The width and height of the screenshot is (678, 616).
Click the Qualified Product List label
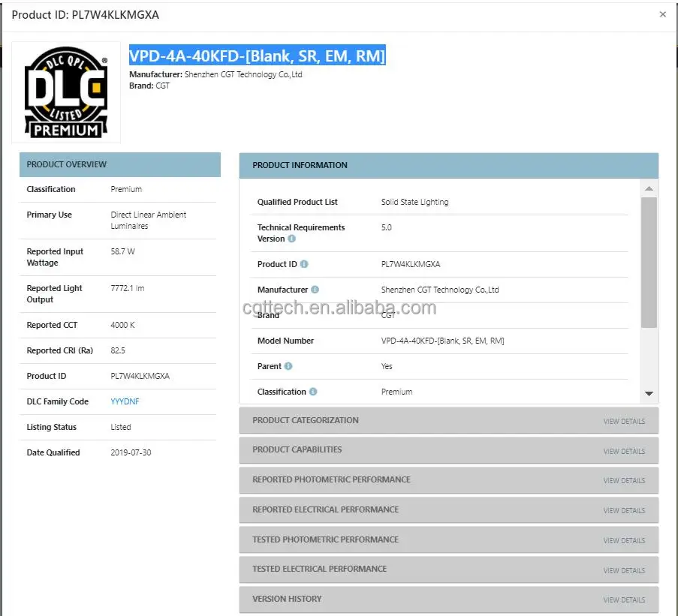pos(297,202)
